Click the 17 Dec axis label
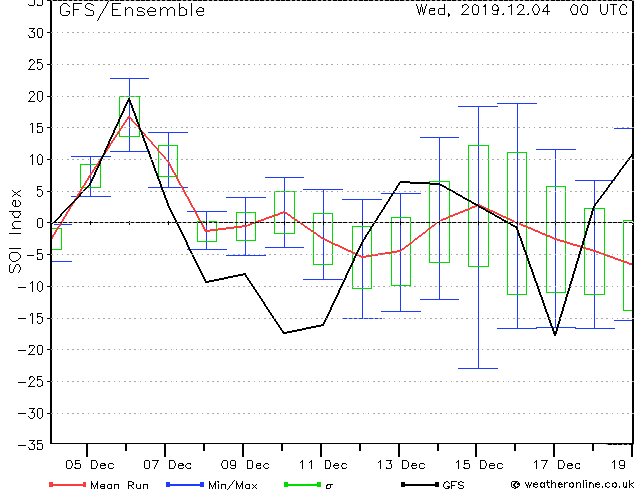634x490 pixels. (557, 465)
